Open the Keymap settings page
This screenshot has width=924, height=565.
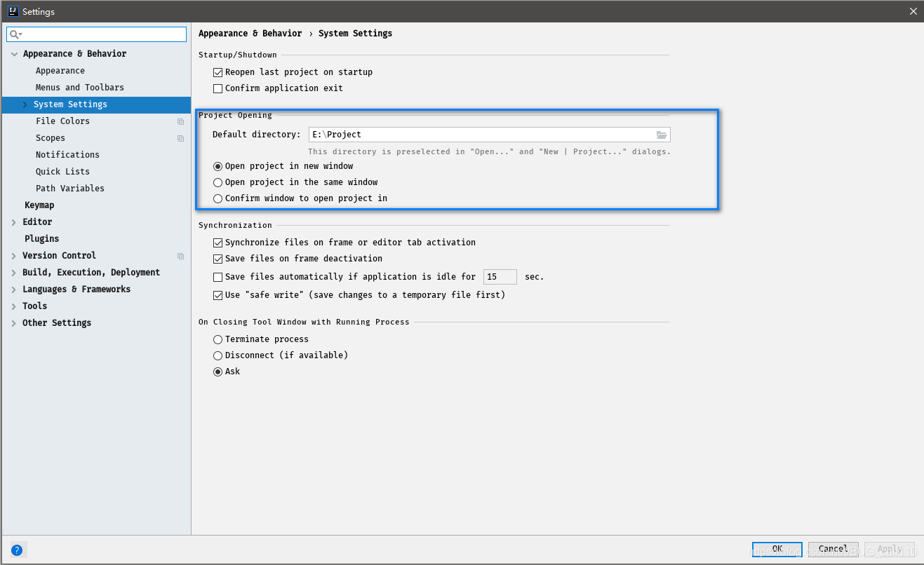pyautogui.click(x=39, y=205)
